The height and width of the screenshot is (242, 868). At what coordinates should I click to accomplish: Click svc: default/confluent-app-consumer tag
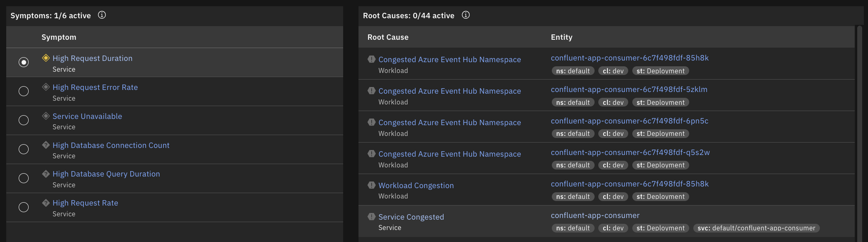[x=756, y=228]
